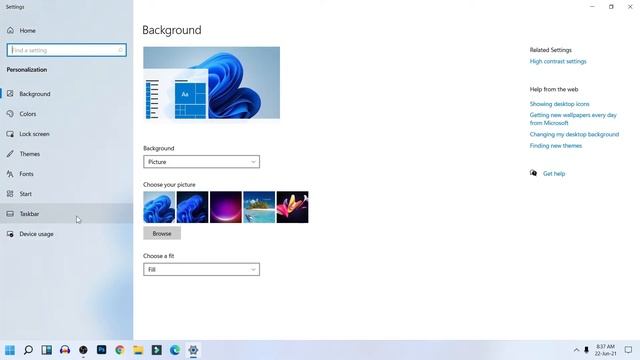Click the Get help link
Viewport: 640px width, 360px height.
pyautogui.click(x=554, y=173)
